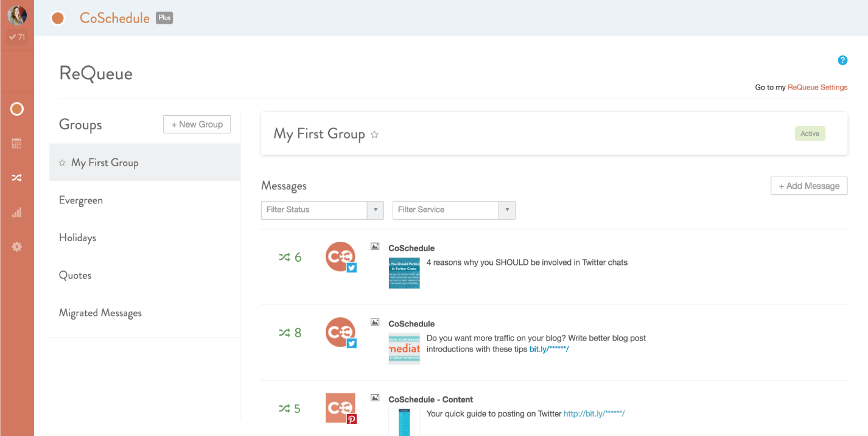
Task: Click the CoSchedule title in header
Action: [114, 18]
